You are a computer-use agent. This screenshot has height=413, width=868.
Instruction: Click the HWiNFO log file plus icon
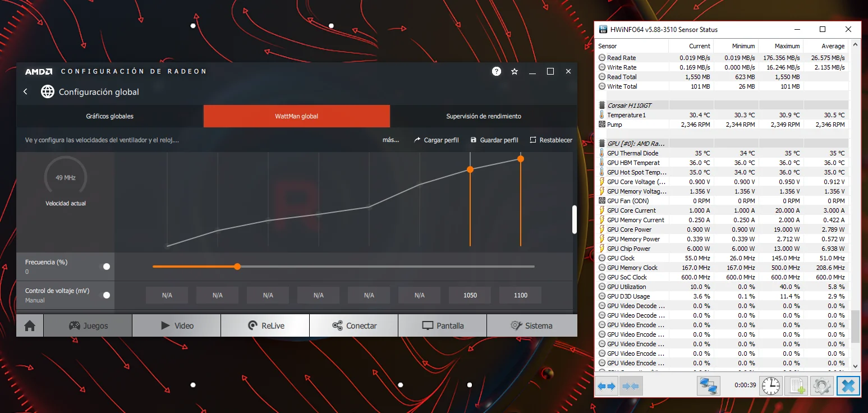coord(796,386)
